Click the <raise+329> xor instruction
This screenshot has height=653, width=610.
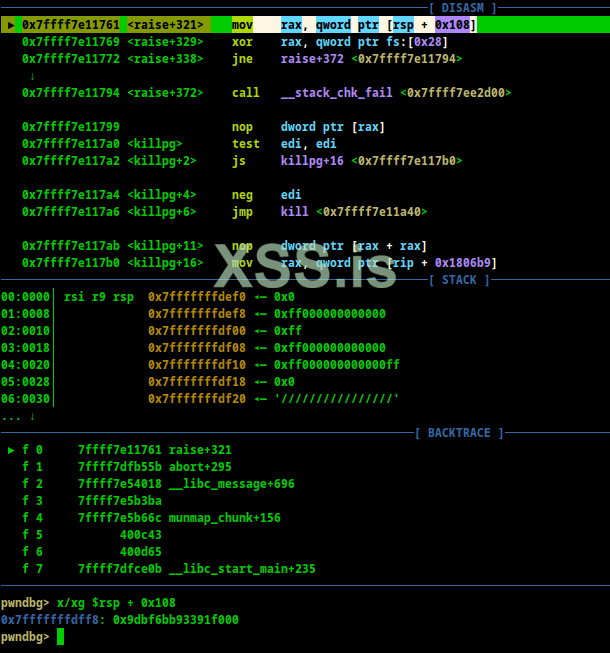point(235,42)
